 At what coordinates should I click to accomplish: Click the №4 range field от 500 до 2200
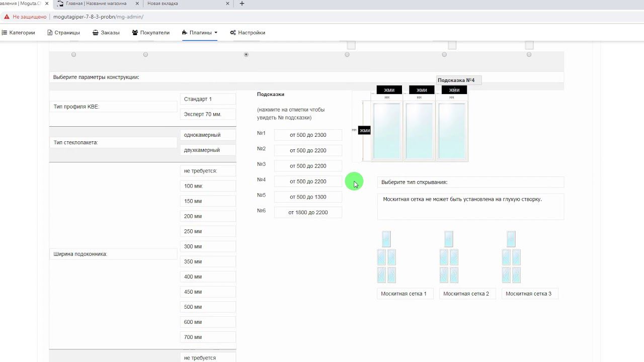tap(308, 182)
